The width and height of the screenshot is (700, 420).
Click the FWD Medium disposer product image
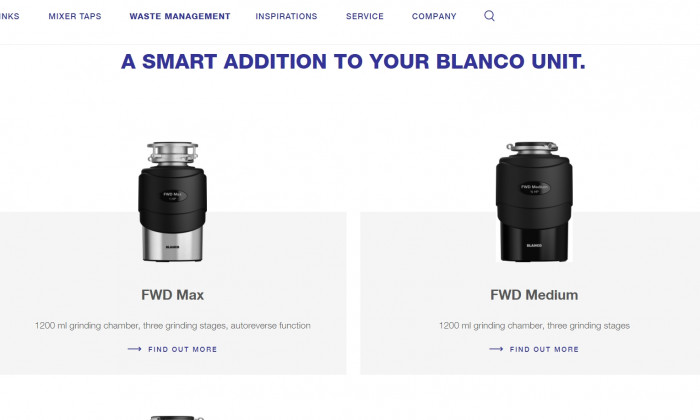tap(534, 201)
